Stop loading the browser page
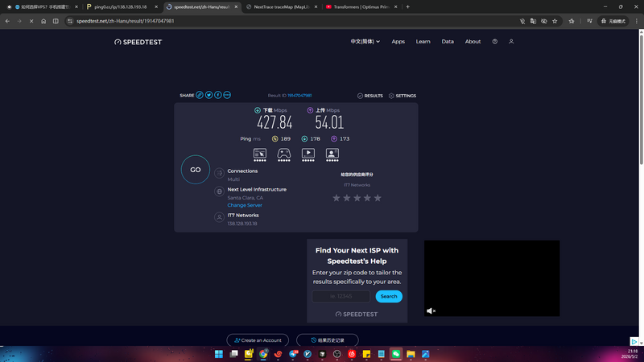This screenshot has height=362, width=644. pyautogui.click(x=31, y=21)
